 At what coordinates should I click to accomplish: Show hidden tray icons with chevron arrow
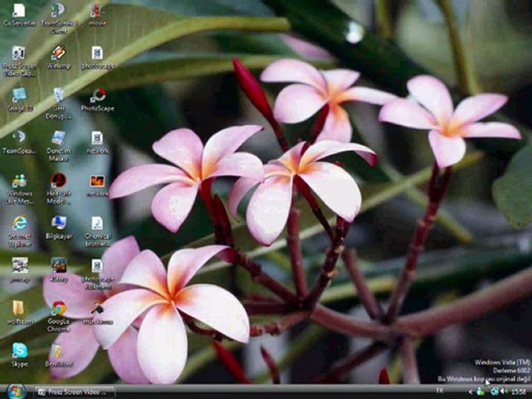point(470,392)
